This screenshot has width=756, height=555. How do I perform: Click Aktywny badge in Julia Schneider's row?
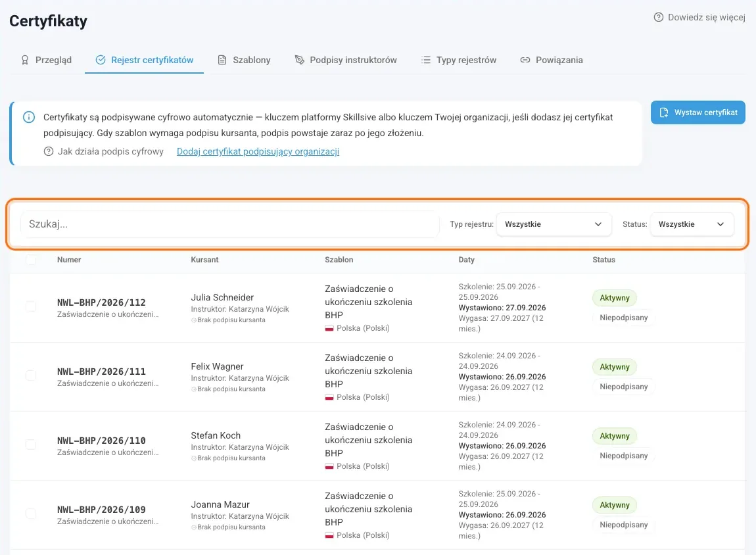click(x=615, y=298)
